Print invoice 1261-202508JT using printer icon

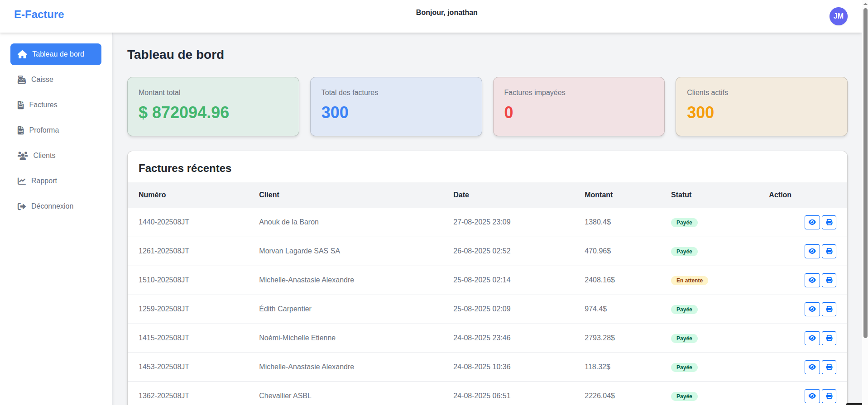click(x=829, y=251)
